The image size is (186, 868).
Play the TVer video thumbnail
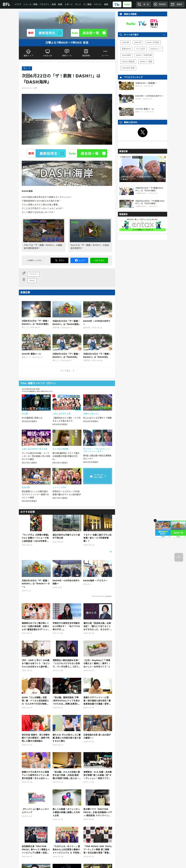(x=44, y=231)
